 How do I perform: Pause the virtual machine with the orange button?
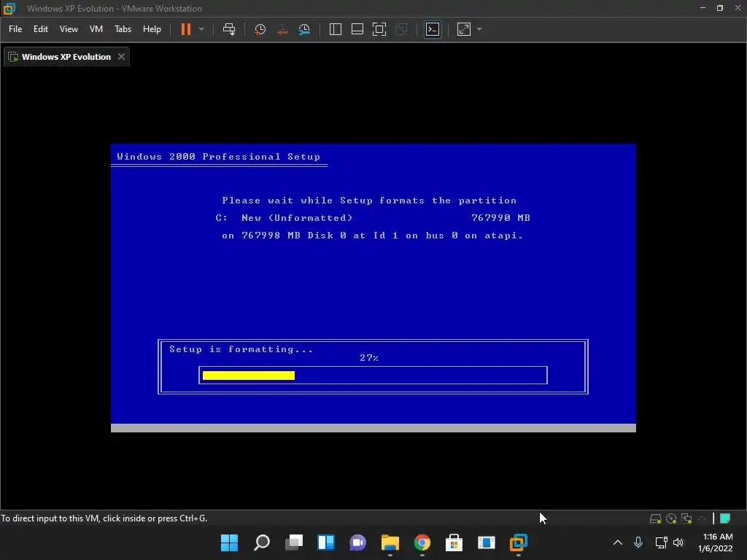[x=186, y=29]
